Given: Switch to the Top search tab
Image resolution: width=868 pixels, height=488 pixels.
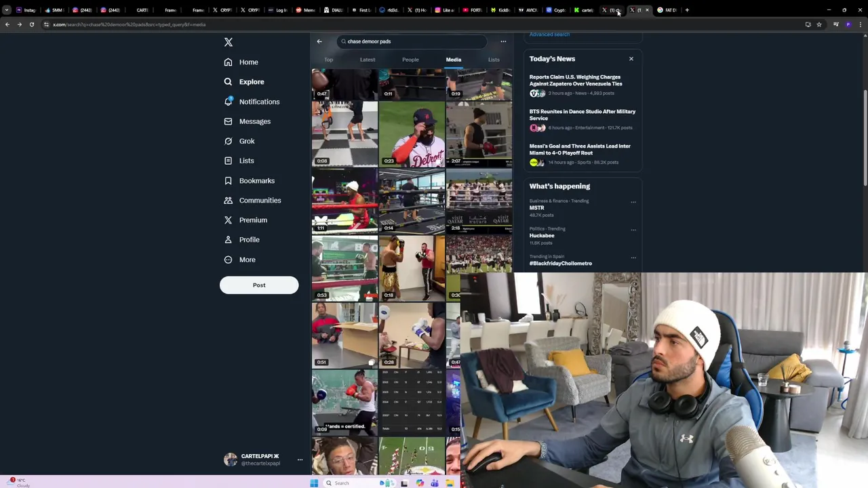Looking at the screenshot, I should click(x=328, y=60).
